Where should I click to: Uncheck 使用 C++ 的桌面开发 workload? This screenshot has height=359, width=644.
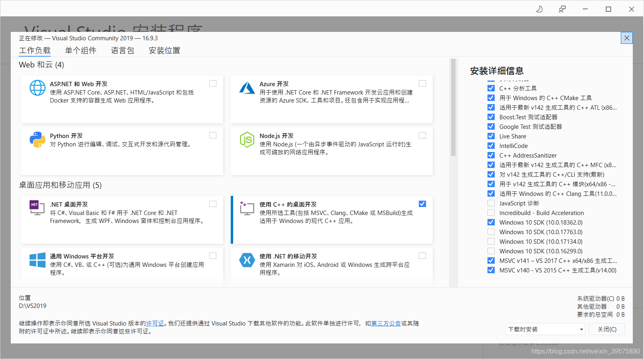point(422,204)
